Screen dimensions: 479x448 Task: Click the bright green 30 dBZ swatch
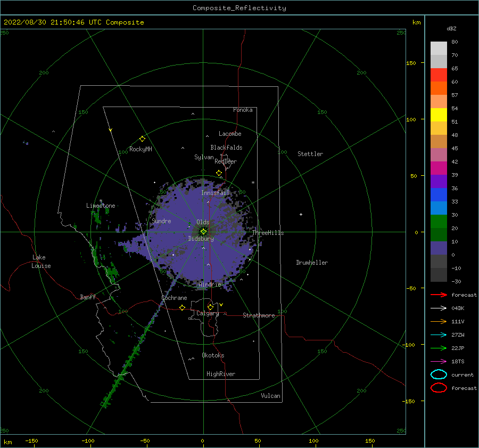(439, 221)
